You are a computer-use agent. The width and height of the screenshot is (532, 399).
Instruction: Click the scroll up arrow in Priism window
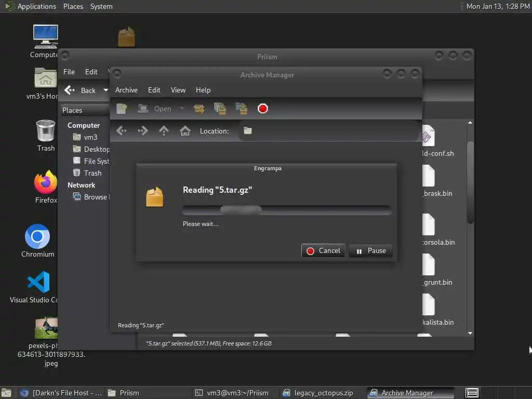(x=470, y=123)
